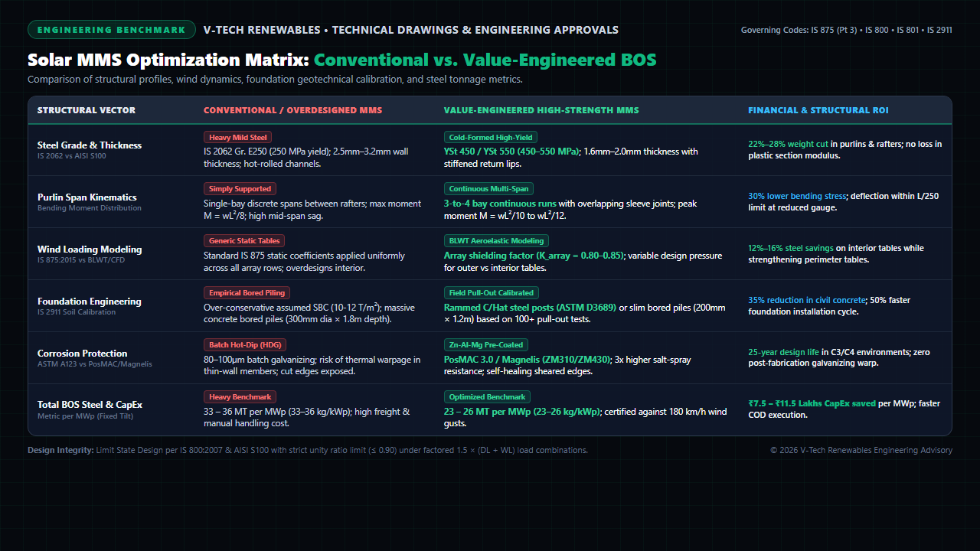Click the '25-year design life' ROI text
Viewport: 980px width, 551px height.
[x=784, y=352]
